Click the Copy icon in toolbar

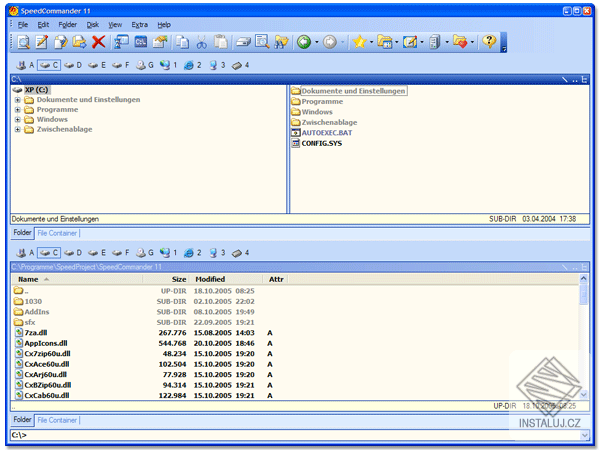point(183,42)
